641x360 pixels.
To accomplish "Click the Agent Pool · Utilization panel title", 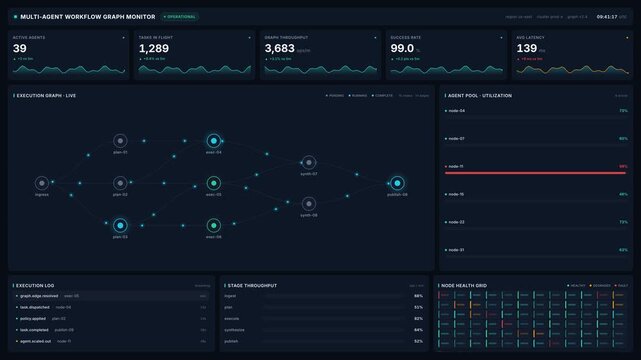I will point(480,96).
